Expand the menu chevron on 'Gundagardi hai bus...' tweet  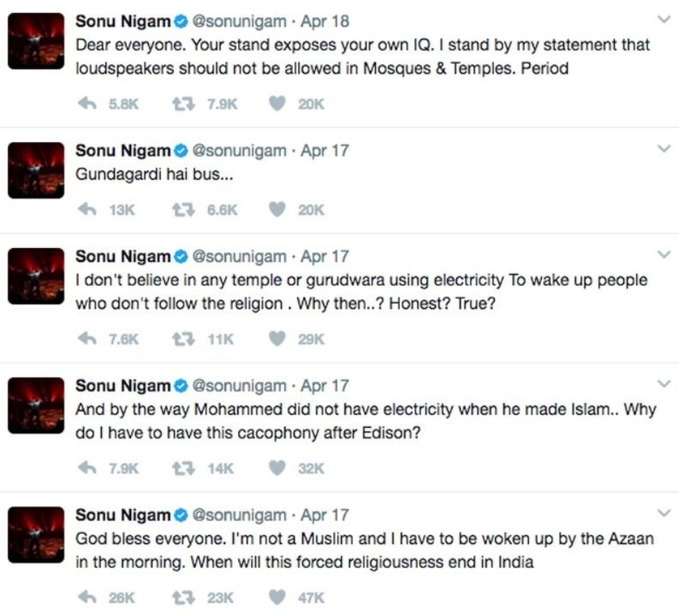pos(664,148)
